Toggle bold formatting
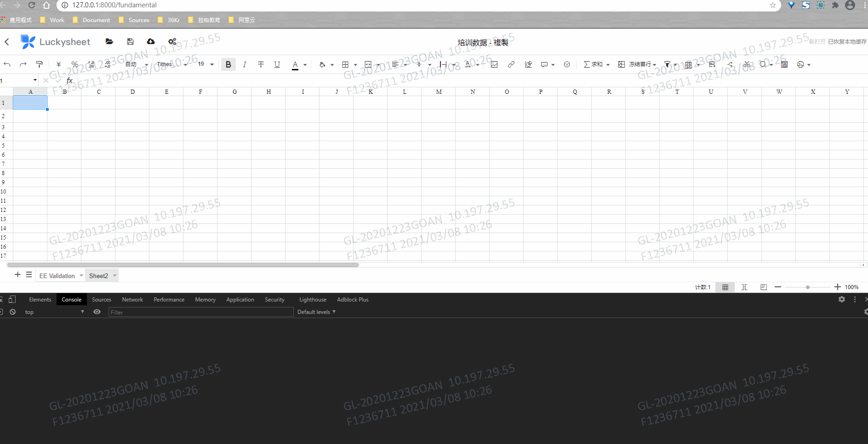The image size is (868, 444). (x=228, y=64)
